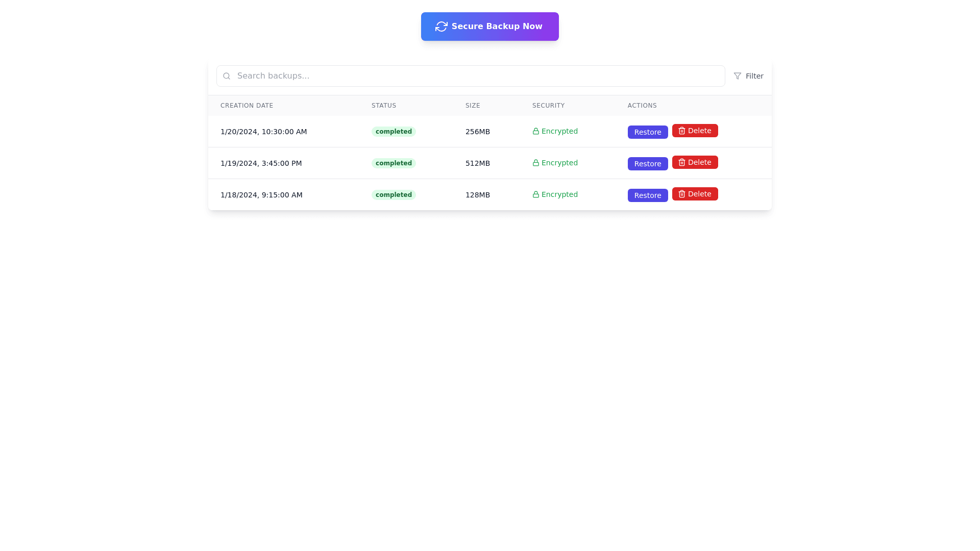
Task: Click the Status column header
Action: point(383,106)
